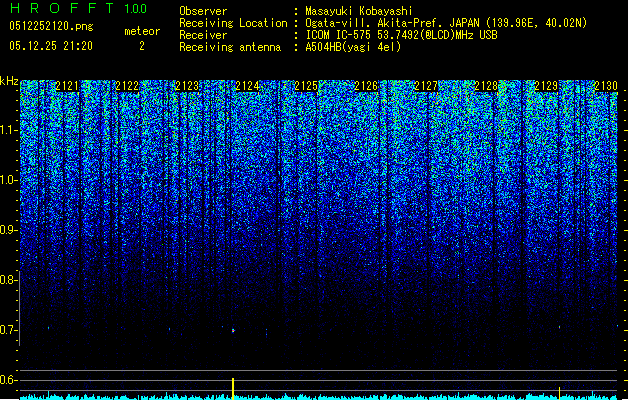Click the Observer field label
This screenshot has width=629, height=400.
tap(203, 11)
